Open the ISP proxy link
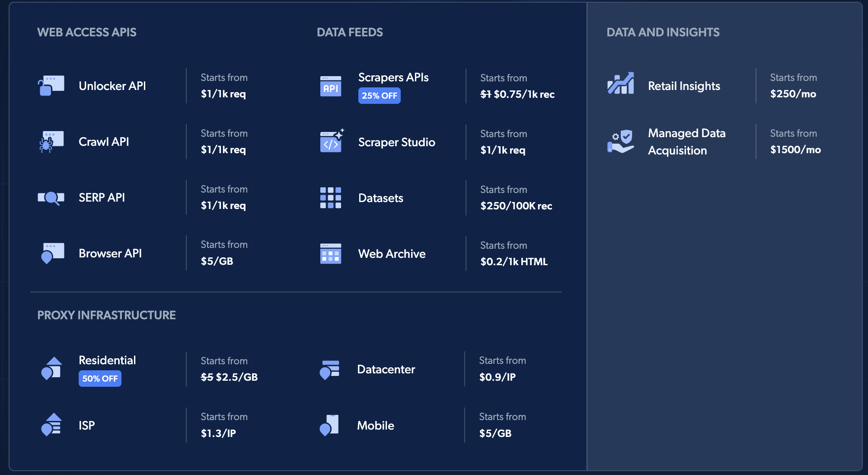The width and height of the screenshot is (868, 475). coord(86,426)
